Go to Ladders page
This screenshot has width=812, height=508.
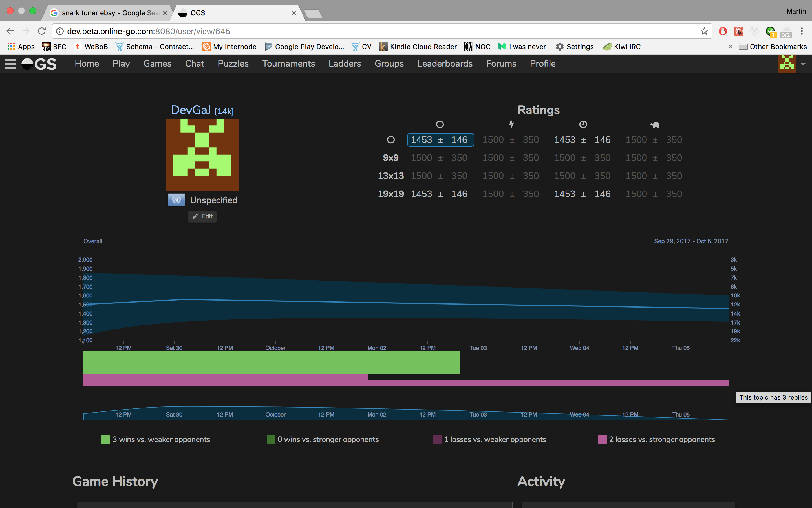click(x=345, y=64)
